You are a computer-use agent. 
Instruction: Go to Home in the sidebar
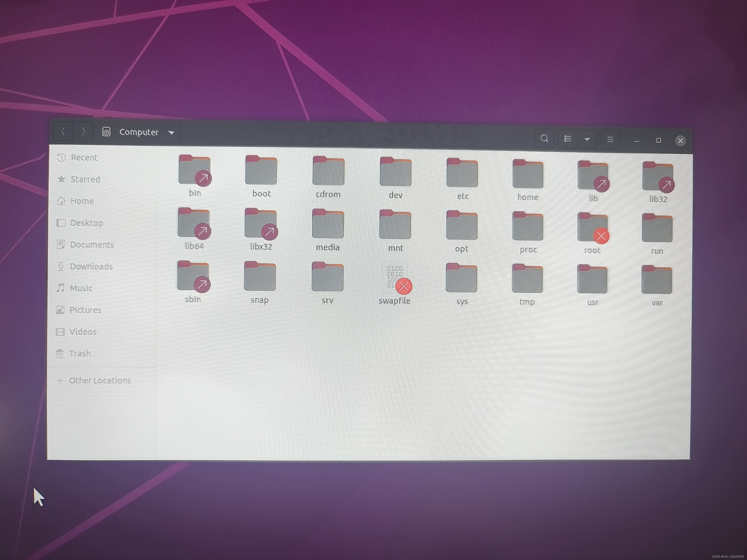click(x=102, y=201)
